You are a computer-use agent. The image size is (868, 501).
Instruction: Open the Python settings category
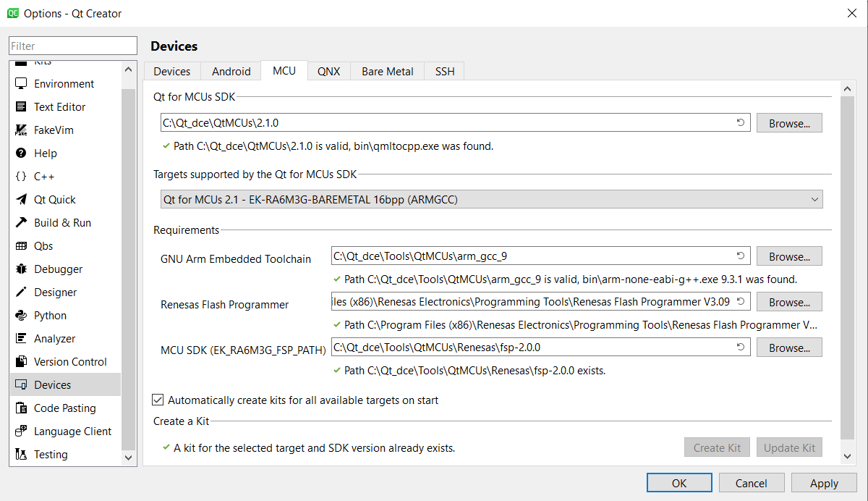click(50, 316)
